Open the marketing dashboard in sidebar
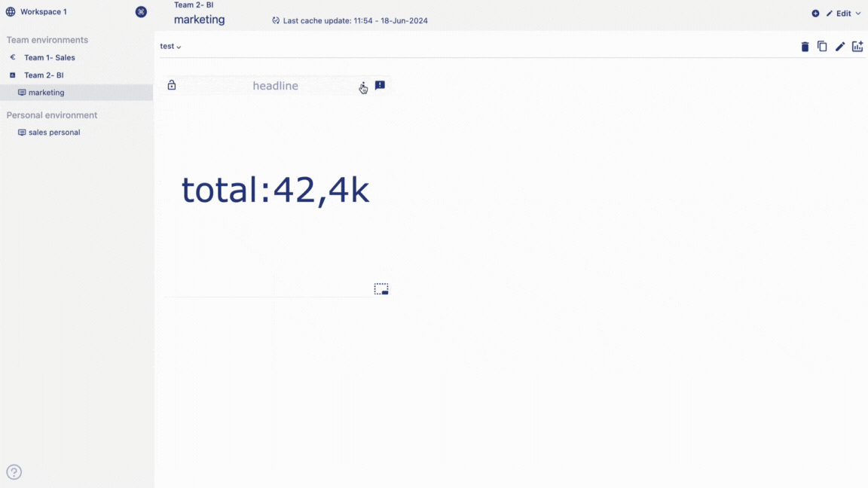Screen dimensions: 868x488 [46, 93]
